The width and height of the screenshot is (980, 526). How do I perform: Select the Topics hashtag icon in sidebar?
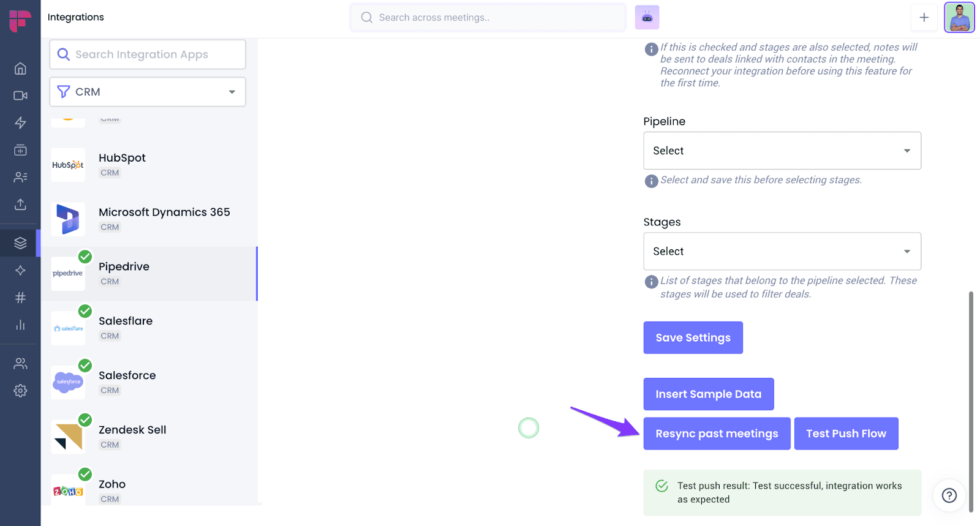(x=20, y=298)
